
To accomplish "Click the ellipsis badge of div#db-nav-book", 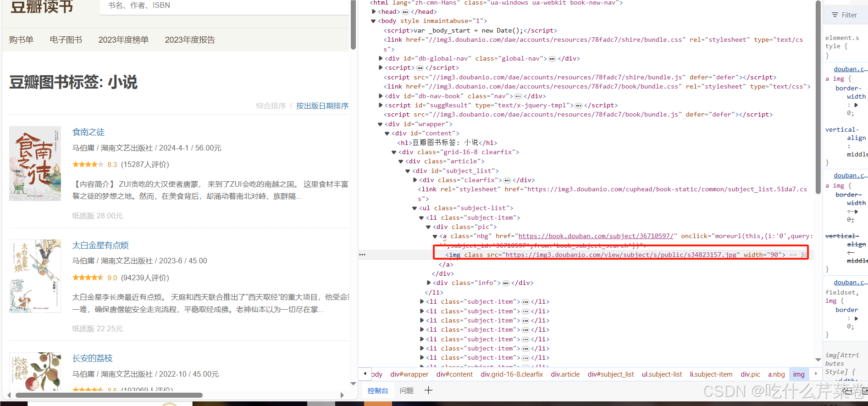I will coord(518,96).
